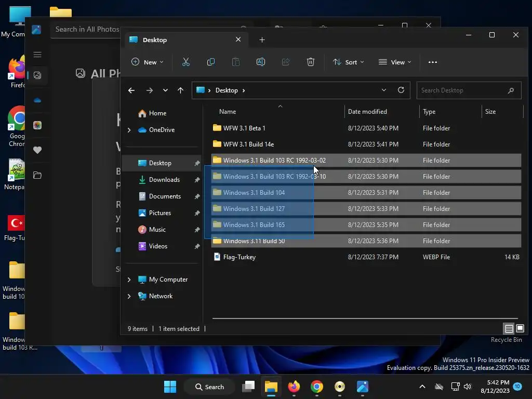Open the View dropdown menu
The image size is (532, 399).
[x=395, y=62]
